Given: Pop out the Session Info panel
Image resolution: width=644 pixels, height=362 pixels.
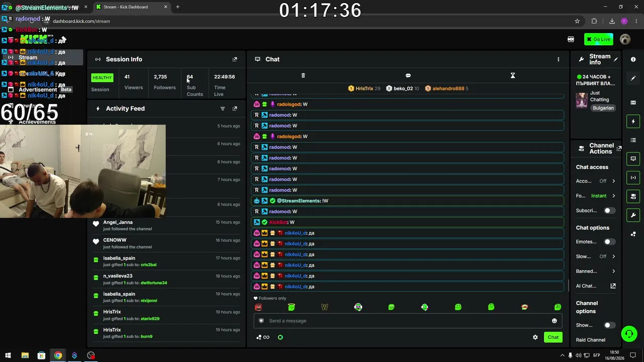Looking at the screenshot, I should click(234, 59).
